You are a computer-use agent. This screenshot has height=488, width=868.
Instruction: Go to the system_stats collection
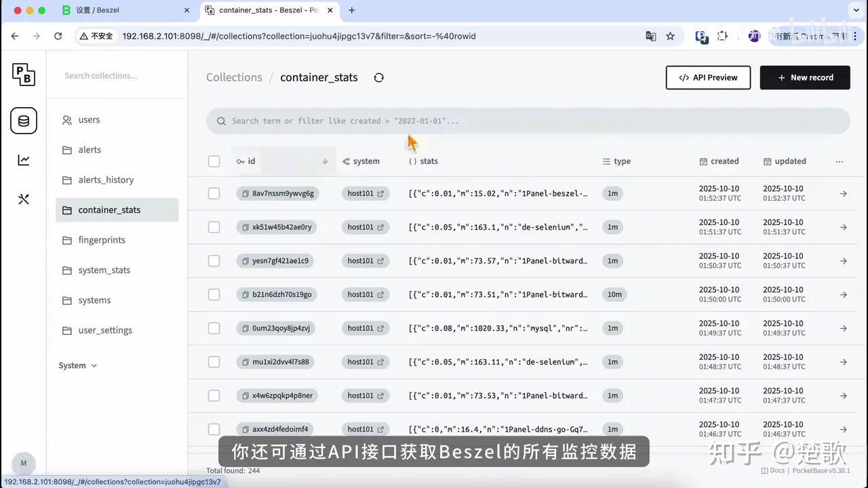tap(117, 270)
